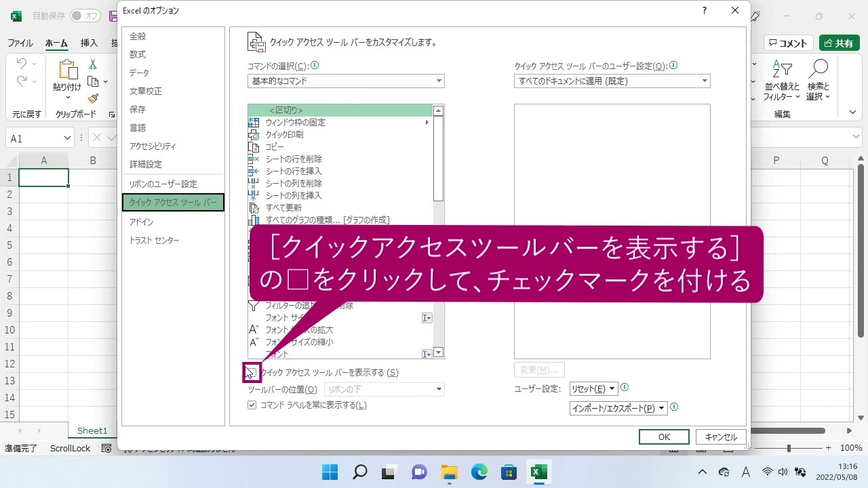Open the 貼り付け paste options arrow
The height and width of the screenshot is (488, 868).
(67, 97)
